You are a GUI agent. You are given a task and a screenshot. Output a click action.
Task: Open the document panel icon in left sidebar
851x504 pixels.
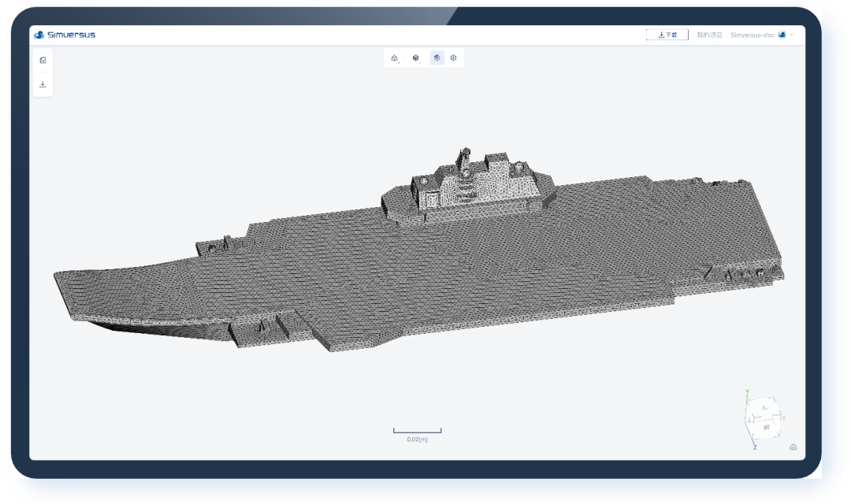[43, 60]
